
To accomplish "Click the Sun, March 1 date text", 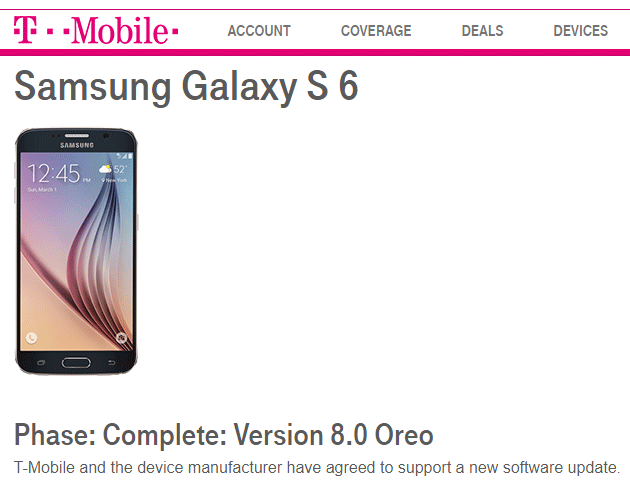I will [x=42, y=189].
